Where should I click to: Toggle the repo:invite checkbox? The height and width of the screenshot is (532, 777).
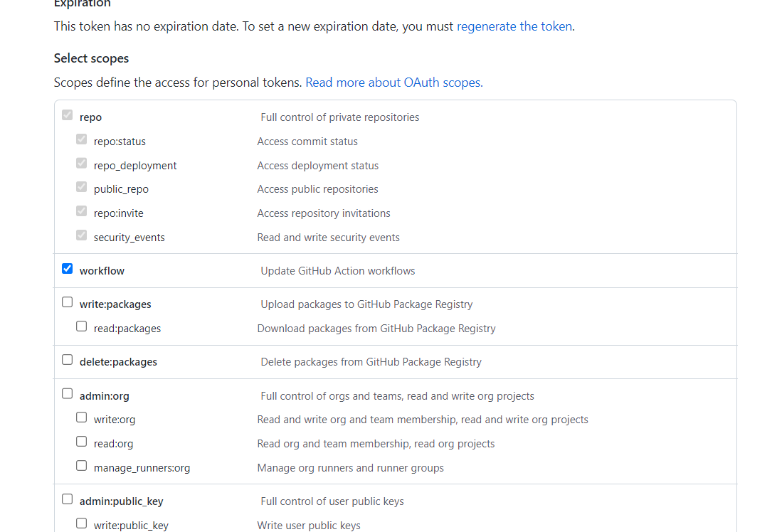81,211
